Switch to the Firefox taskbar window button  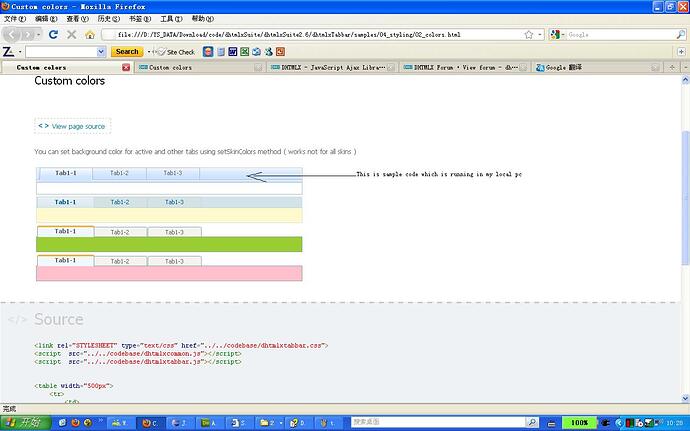[x=150, y=423]
